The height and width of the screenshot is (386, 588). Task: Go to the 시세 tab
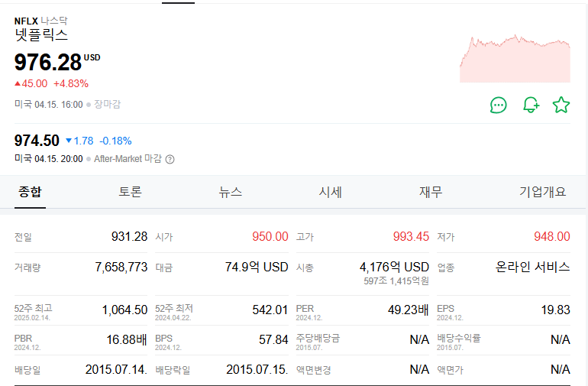pyautogui.click(x=331, y=192)
